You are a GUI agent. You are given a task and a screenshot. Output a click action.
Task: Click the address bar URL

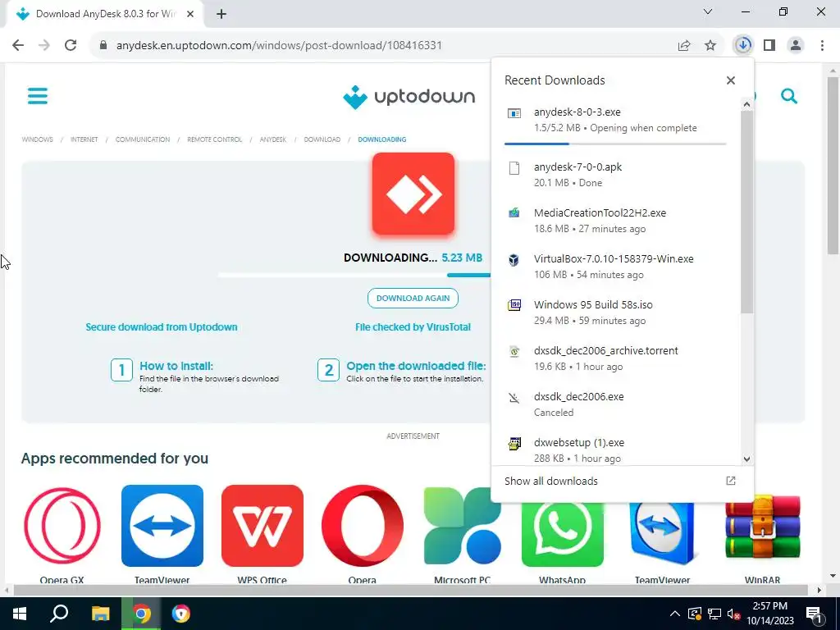(x=279, y=45)
